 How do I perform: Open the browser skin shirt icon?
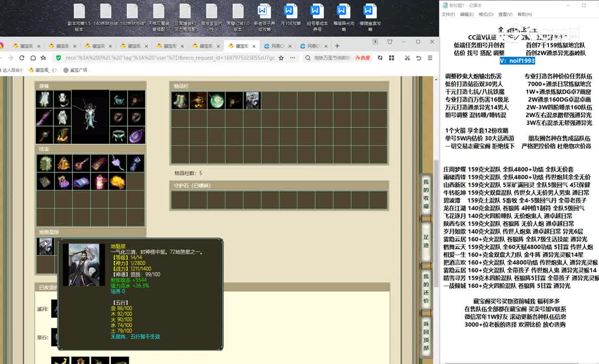[390, 41]
